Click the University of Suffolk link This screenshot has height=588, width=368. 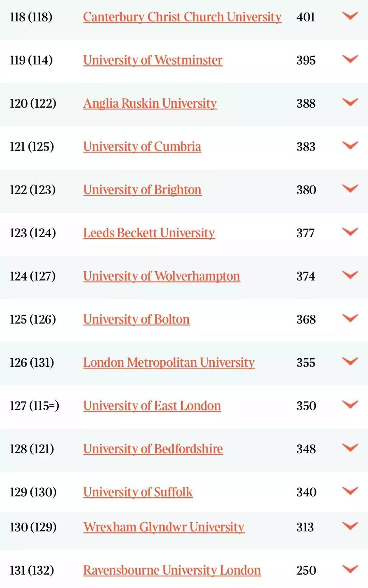[138, 492]
